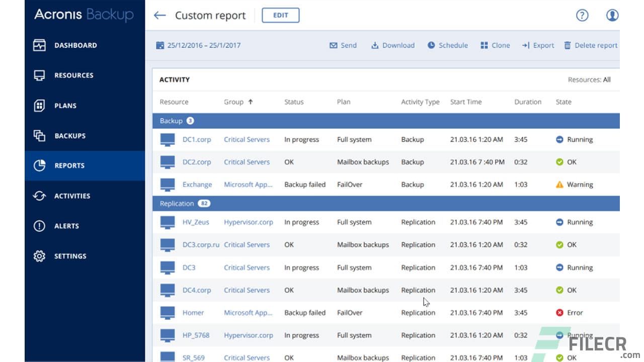Collapse the Replication activity group

[x=177, y=203]
